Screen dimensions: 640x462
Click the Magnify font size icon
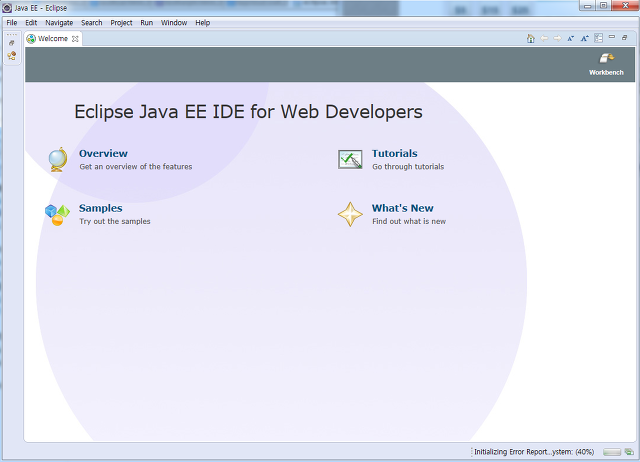tap(584, 38)
